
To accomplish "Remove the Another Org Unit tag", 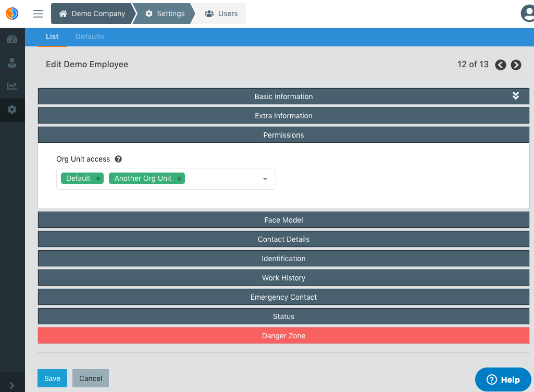I will point(179,179).
